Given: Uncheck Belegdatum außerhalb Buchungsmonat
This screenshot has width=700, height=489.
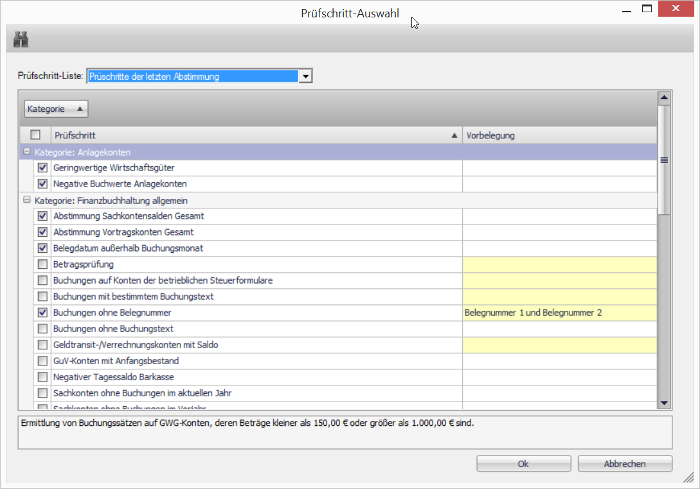Looking at the screenshot, I should [42, 248].
